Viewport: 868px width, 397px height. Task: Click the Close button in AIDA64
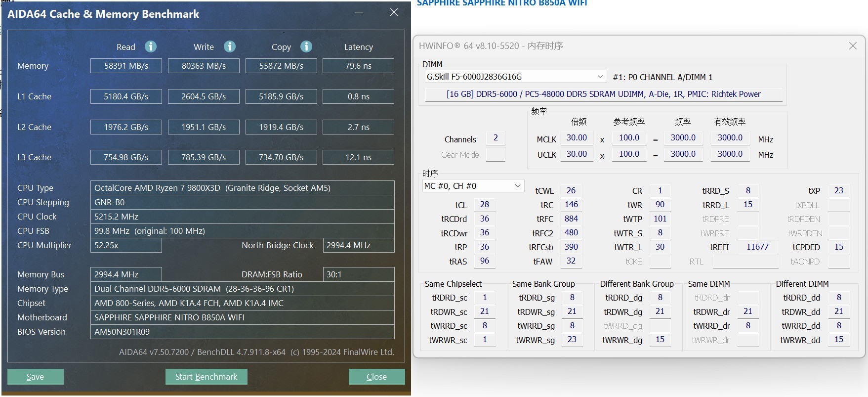[x=376, y=377]
